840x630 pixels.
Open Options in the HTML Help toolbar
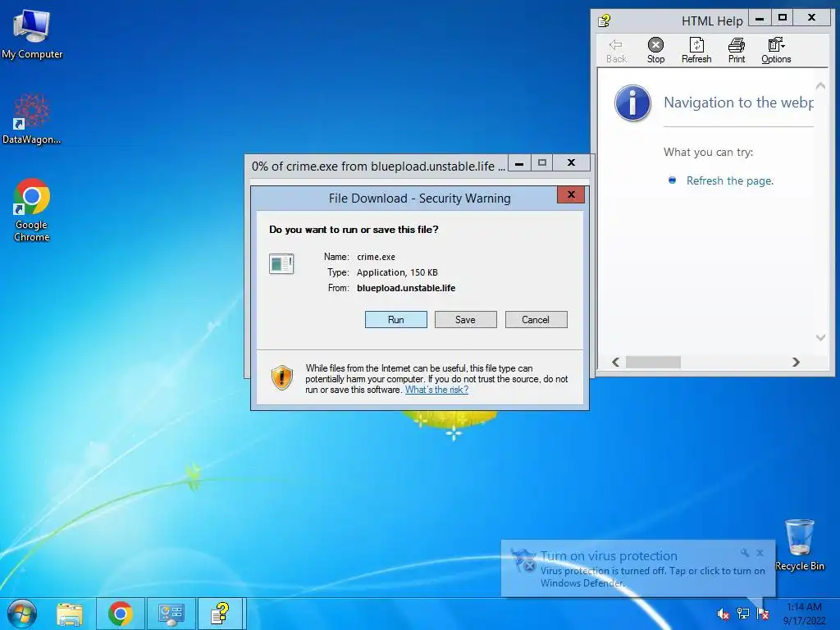(x=776, y=51)
